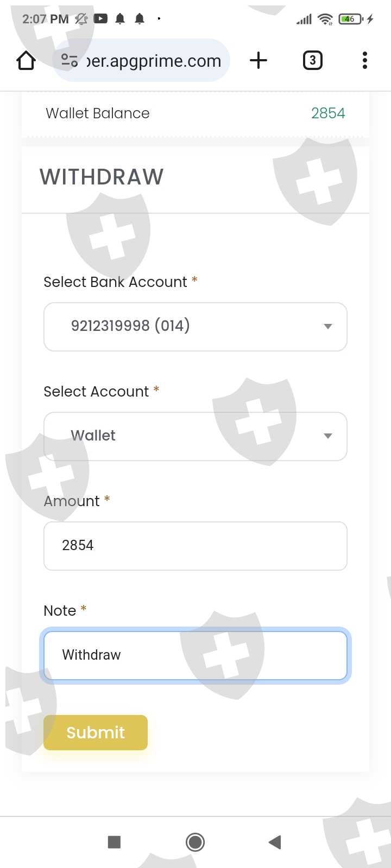Open the browser three-dot menu
Screen dimensions: 391x868
(365, 60)
